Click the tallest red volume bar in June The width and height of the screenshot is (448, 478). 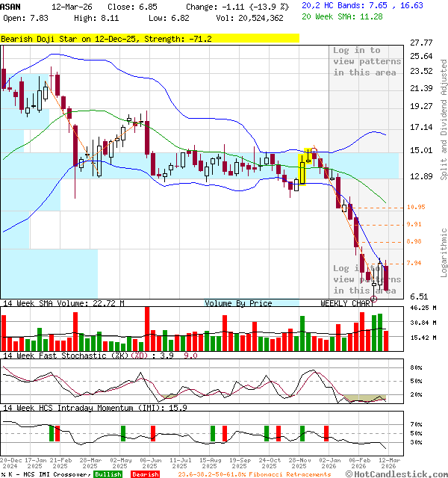(x=147, y=329)
